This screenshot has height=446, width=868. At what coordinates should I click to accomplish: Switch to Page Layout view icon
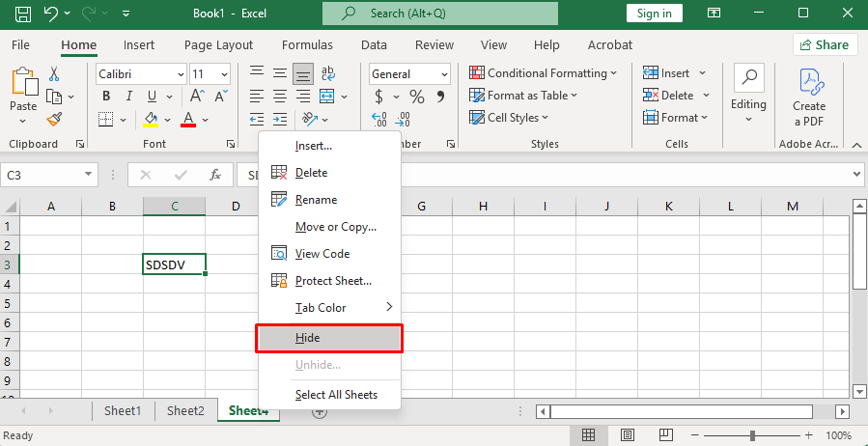[x=627, y=436]
